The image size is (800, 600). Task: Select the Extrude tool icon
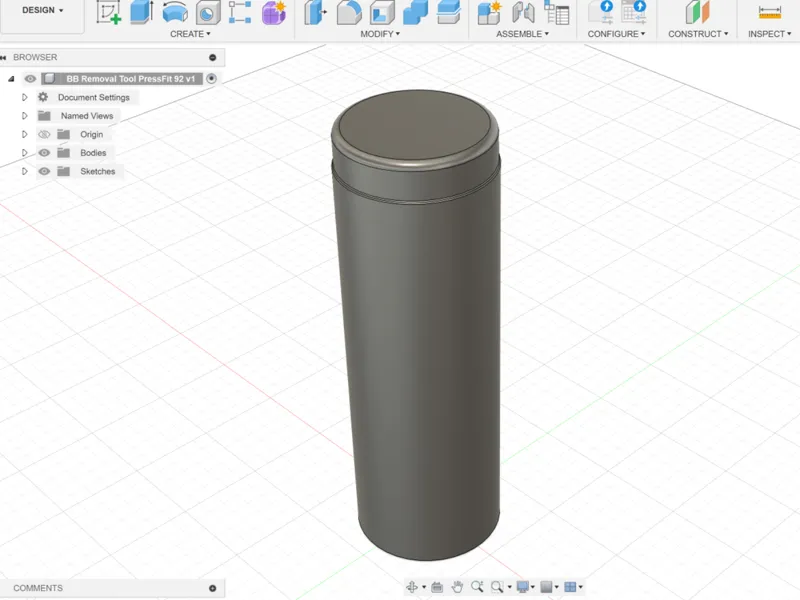[142, 12]
